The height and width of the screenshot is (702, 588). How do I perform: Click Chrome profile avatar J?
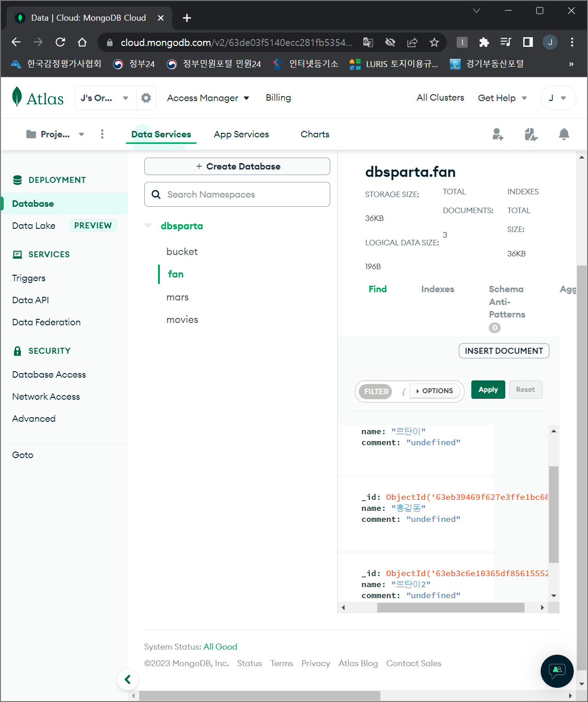(x=550, y=42)
